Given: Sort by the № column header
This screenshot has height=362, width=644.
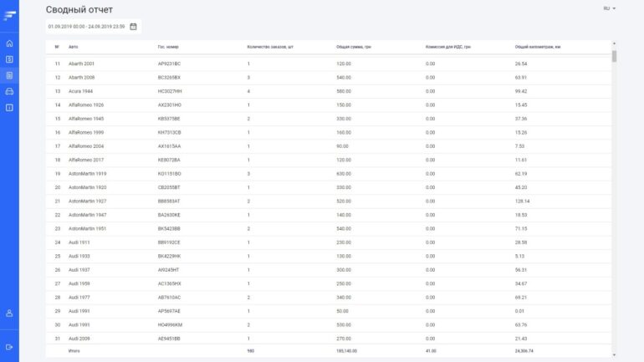Looking at the screenshot, I should [x=57, y=47].
